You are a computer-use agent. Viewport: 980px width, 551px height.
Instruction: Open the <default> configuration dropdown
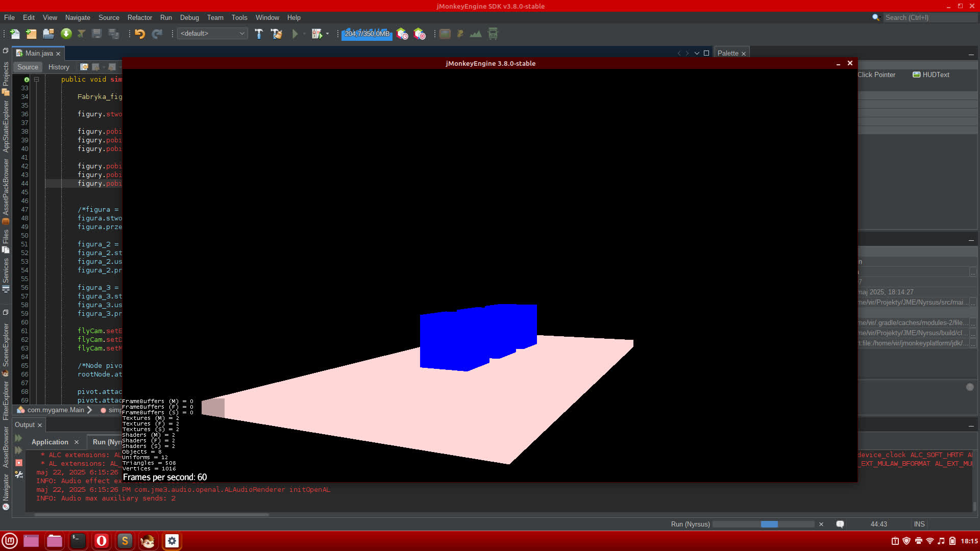pyautogui.click(x=212, y=34)
